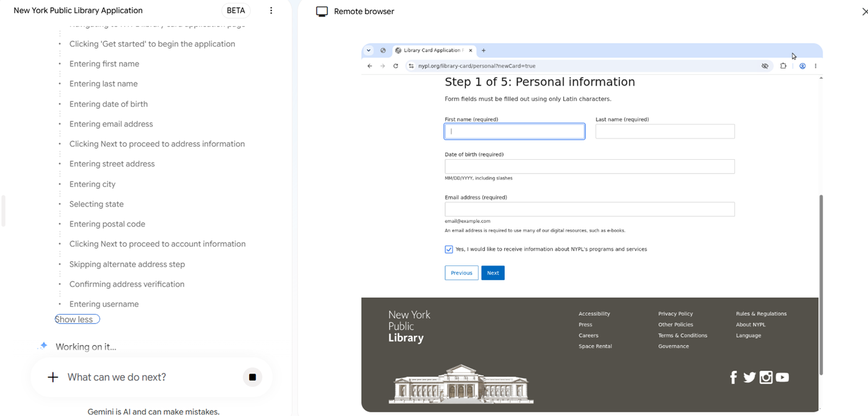Open the Terms & Conditions footer link
The height and width of the screenshot is (416, 868).
pos(683,336)
